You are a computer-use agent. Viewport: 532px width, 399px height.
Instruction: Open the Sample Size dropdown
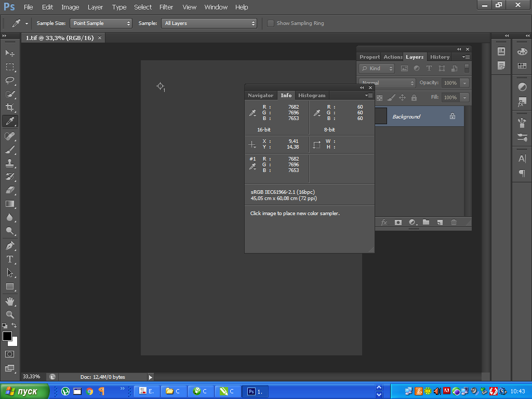point(101,23)
